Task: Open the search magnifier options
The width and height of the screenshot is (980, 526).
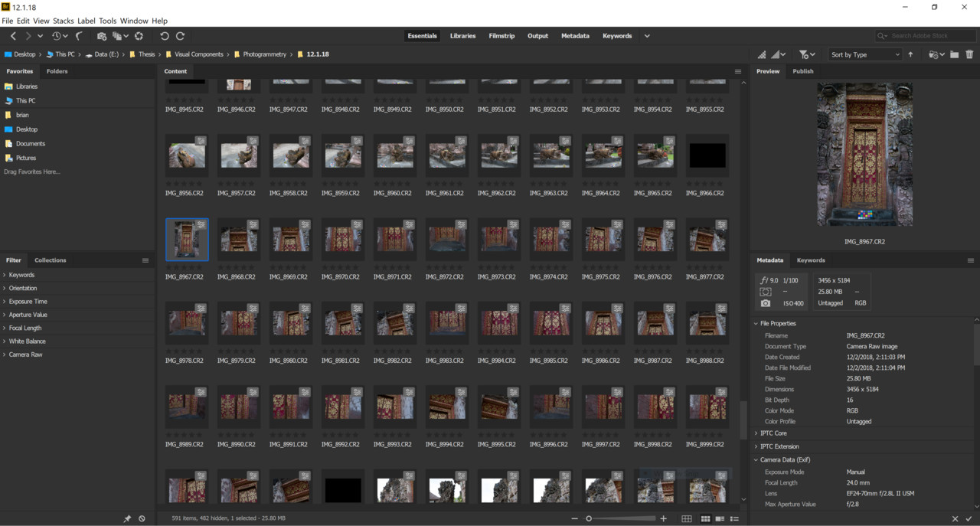Action: (883, 36)
